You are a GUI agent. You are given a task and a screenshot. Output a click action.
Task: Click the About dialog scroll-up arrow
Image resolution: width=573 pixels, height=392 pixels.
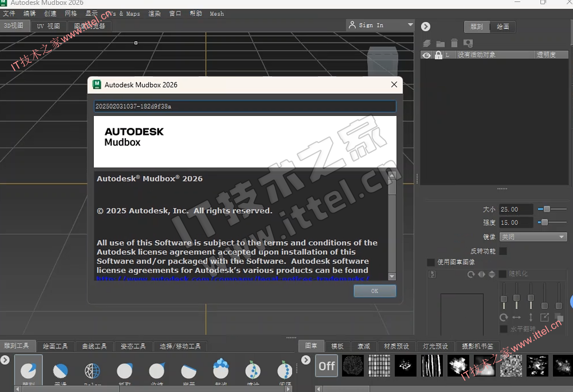392,175
